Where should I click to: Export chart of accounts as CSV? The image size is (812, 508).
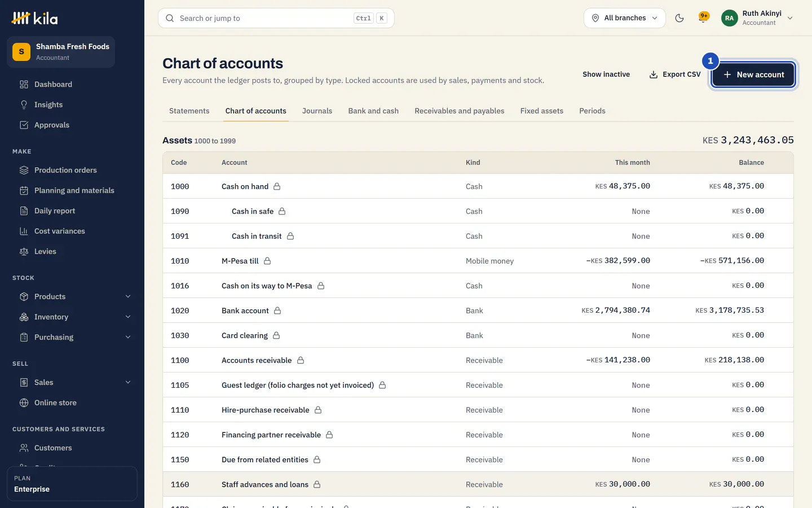[x=675, y=75]
